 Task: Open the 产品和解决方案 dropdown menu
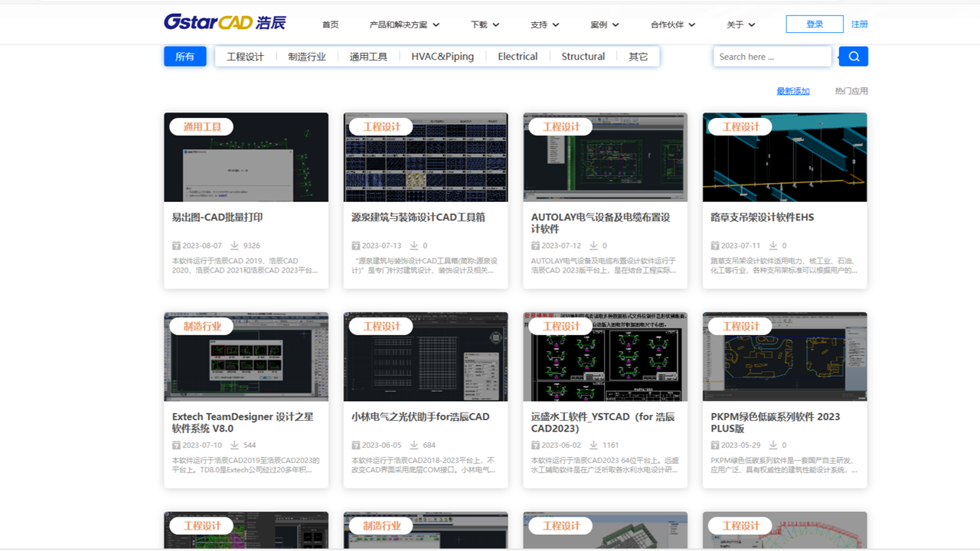pyautogui.click(x=403, y=24)
